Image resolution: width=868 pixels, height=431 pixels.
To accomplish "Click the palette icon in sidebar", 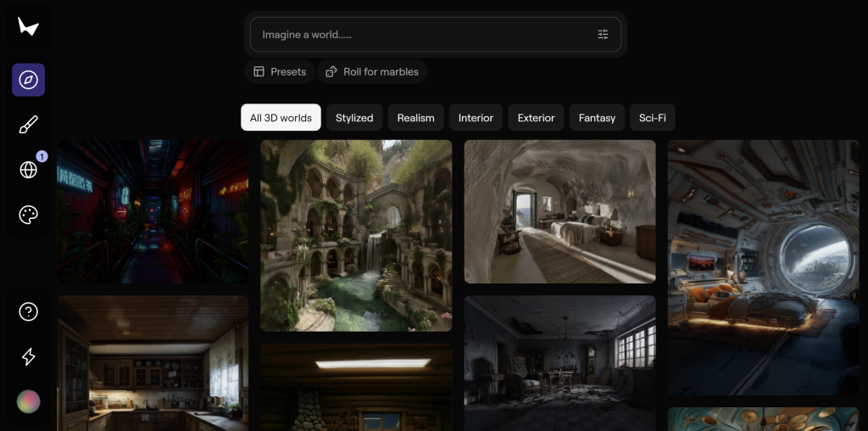I will tap(28, 215).
